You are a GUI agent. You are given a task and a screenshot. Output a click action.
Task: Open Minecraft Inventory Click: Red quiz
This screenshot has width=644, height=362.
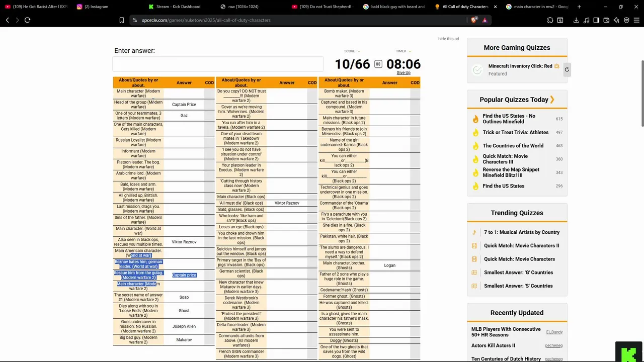tap(520, 66)
